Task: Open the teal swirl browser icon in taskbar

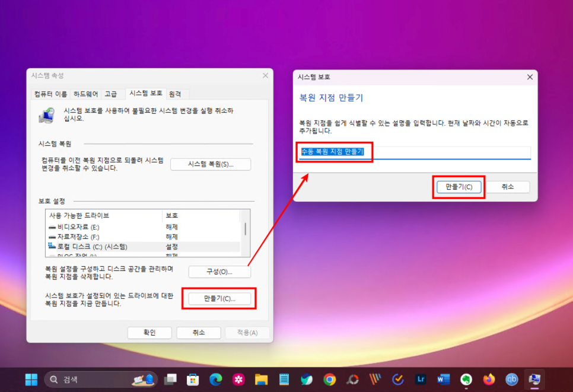Action: point(307,380)
